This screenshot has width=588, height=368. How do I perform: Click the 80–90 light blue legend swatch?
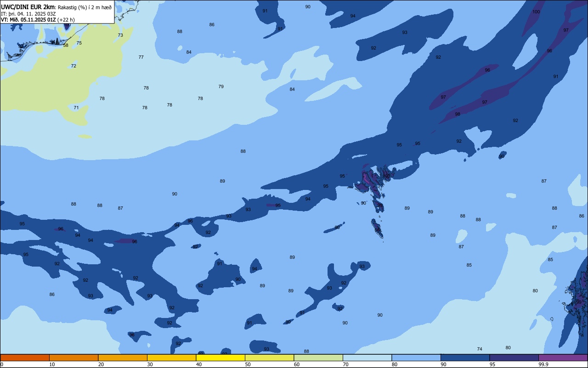click(x=416, y=357)
